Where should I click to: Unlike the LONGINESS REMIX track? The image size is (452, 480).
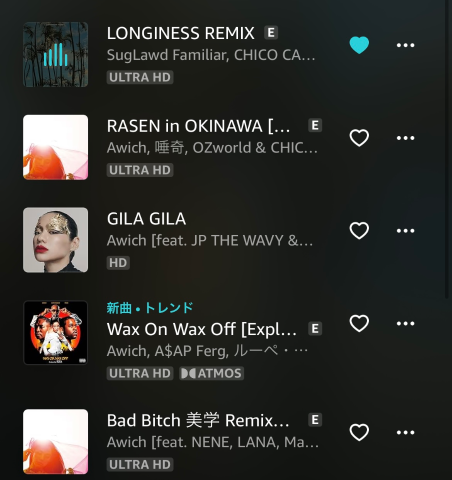pyautogui.click(x=359, y=45)
